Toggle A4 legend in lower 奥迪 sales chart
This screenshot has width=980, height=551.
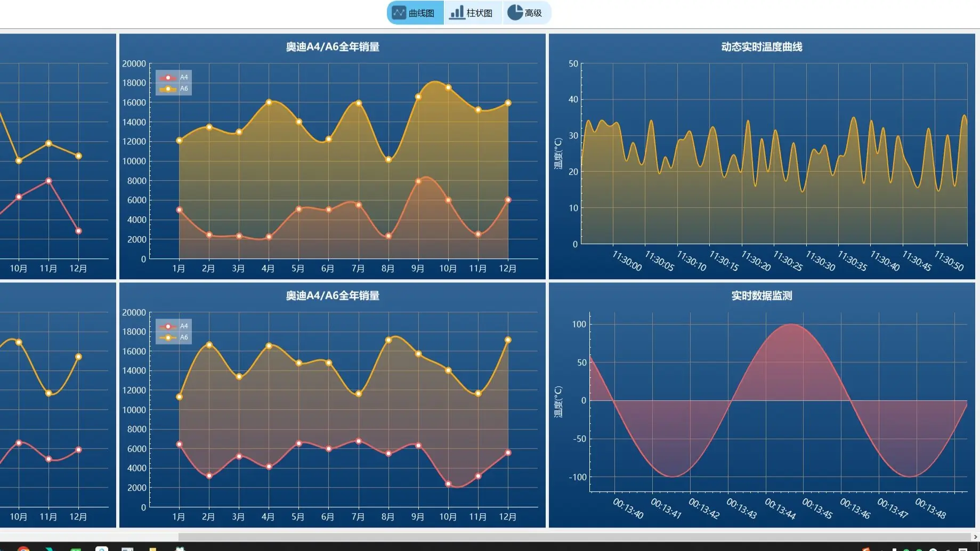point(174,326)
